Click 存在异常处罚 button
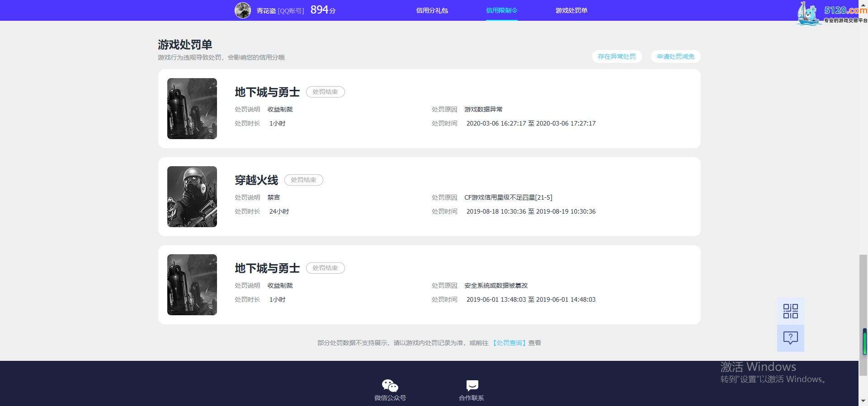This screenshot has width=868, height=406. click(x=617, y=56)
